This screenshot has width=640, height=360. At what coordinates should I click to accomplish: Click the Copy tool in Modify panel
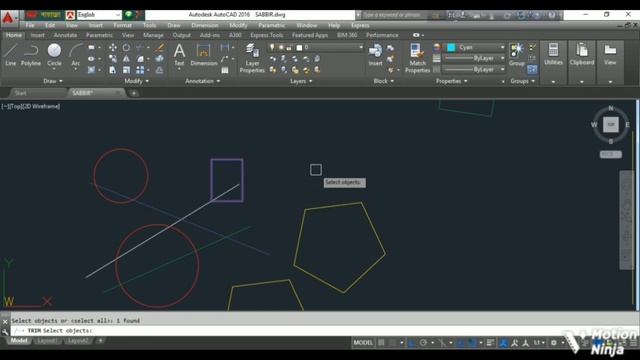(x=113, y=59)
